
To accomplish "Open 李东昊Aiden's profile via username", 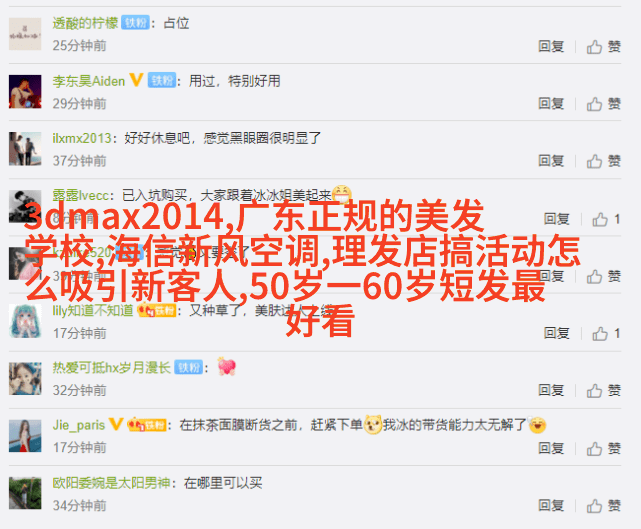I will (x=89, y=81).
